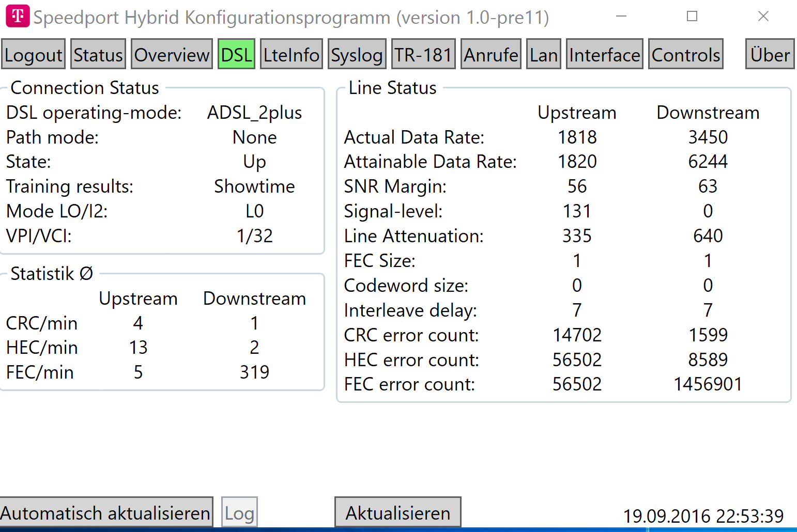Show the Syslog tab

[x=357, y=54]
